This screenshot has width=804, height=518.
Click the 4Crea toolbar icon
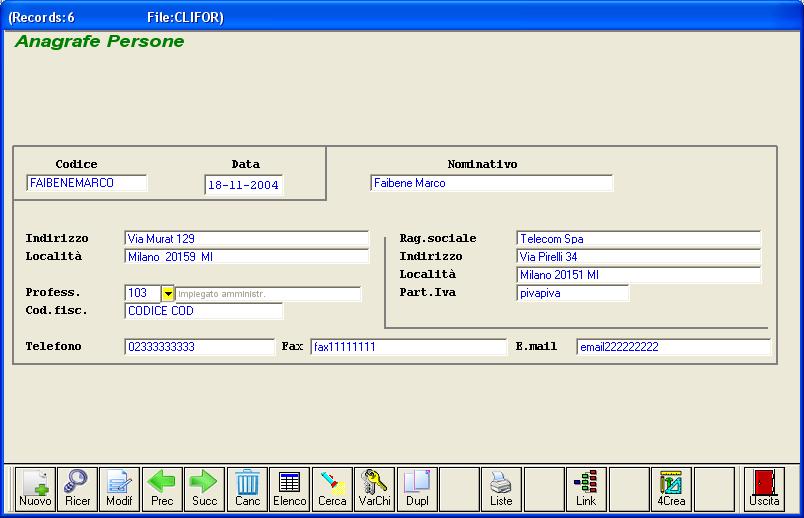pyautogui.click(x=671, y=487)
